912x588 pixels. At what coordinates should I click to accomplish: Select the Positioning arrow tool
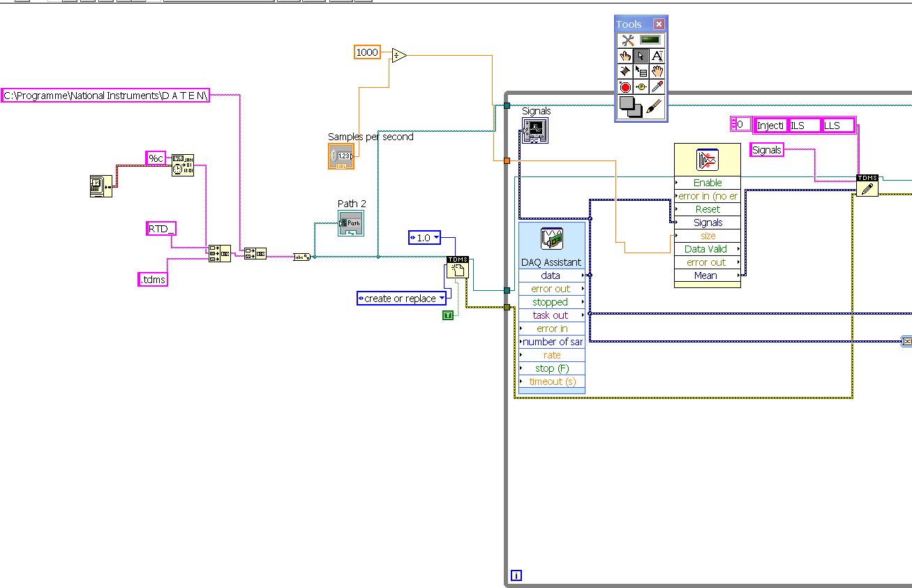click(641, 56)
